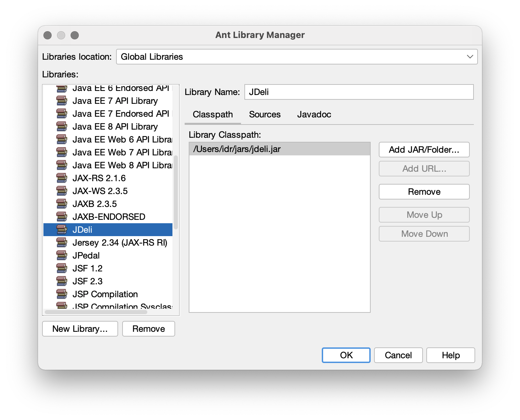Click the New Library button
The width and height of the screenshot is (520, 420).
pyautogui.click(x=80, y=328)
